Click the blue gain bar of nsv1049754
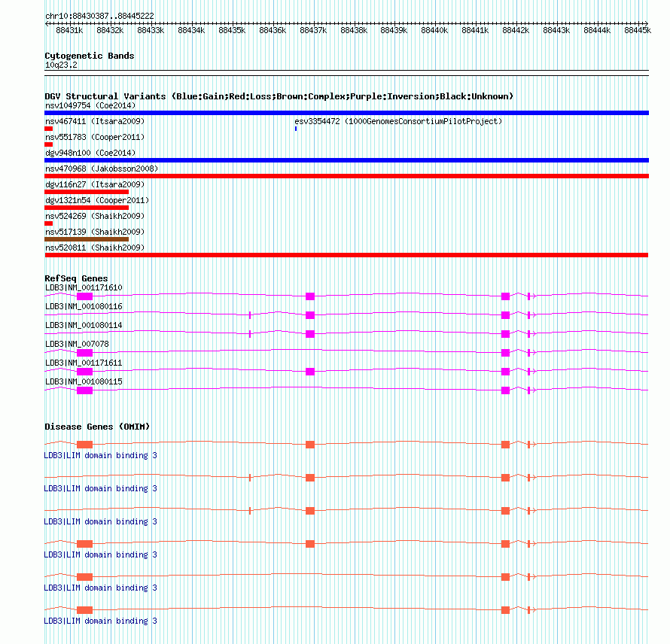Image resolution: width=670 pixels, height=644 pixels. [x=346, y=113]
